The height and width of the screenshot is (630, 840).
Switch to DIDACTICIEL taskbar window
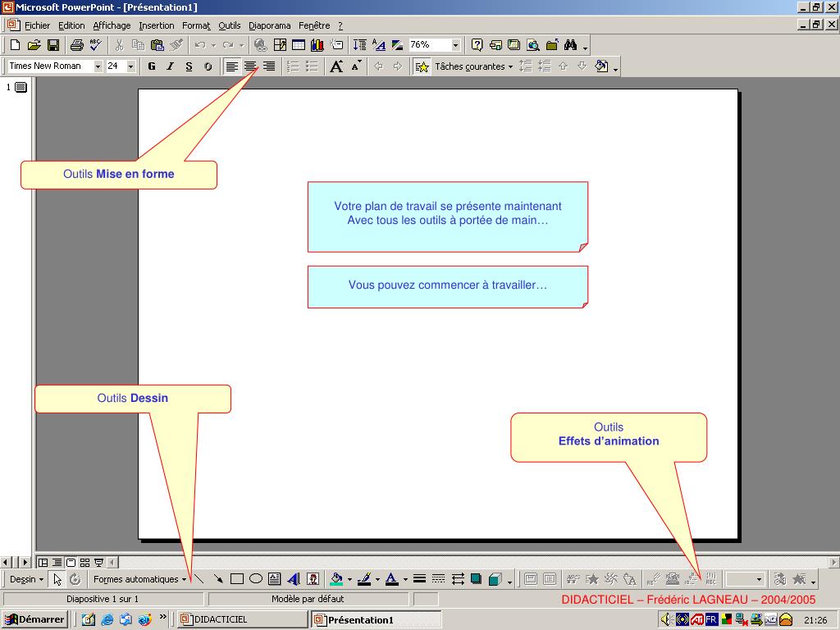pyautogui.click(x=242, y=619)
